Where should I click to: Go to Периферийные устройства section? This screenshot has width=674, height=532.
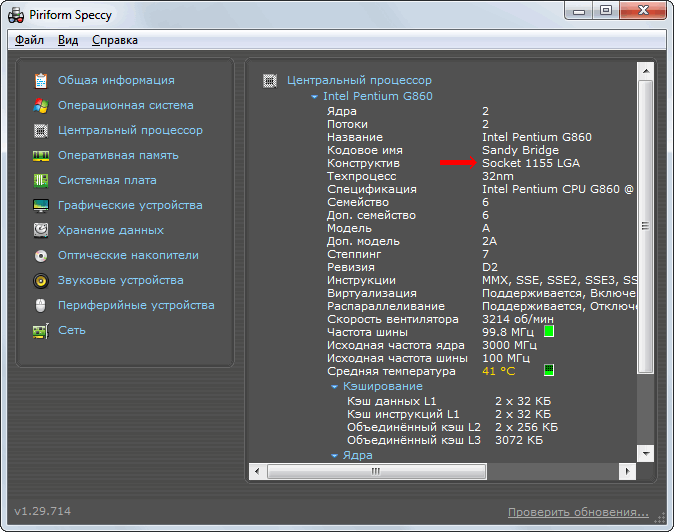[136, 305]
